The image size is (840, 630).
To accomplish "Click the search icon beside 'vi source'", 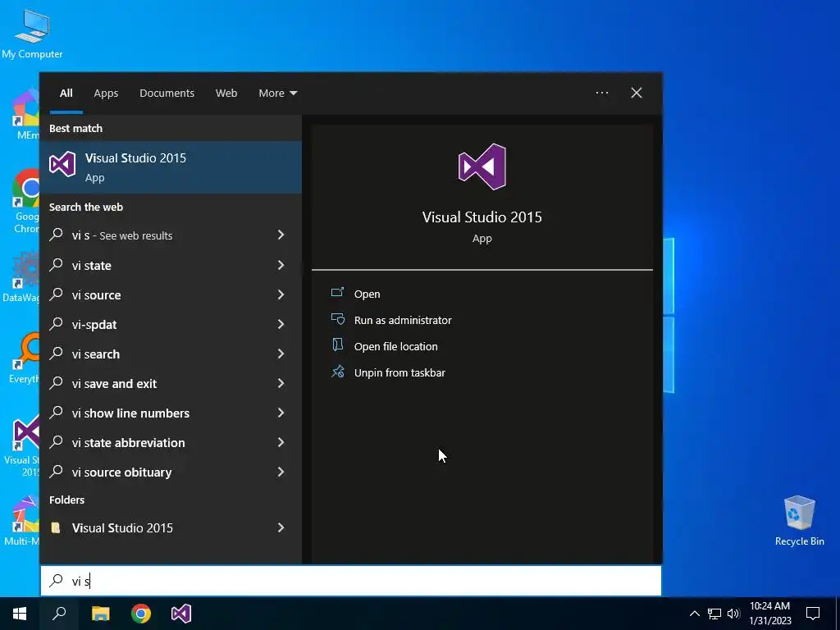I will click(57, 294).
